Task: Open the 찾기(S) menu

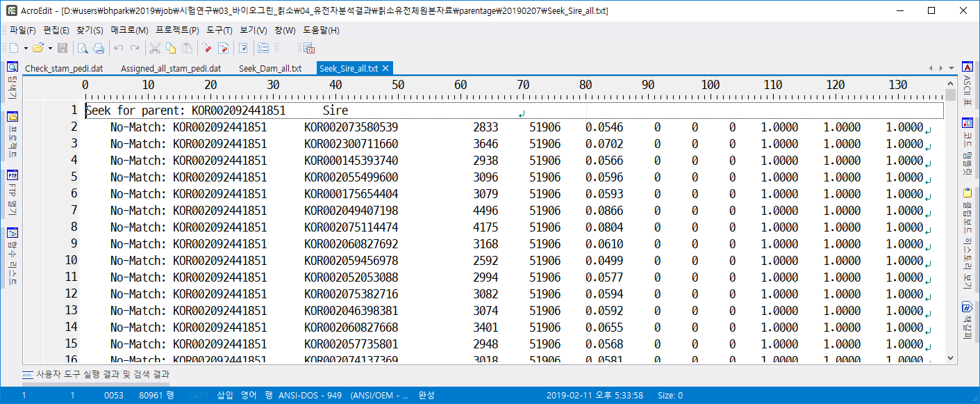Action: tap(90, 31)
